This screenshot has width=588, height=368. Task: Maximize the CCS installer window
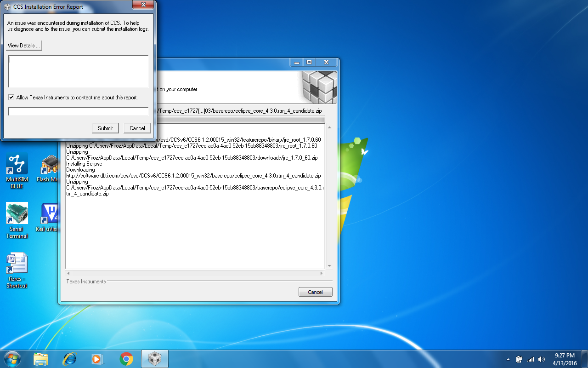click(x=309, y=62)
